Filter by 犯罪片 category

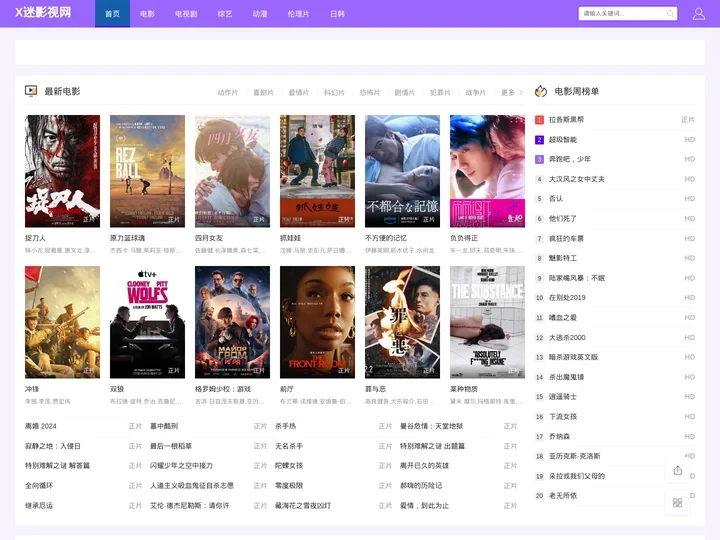coord(440,92)
